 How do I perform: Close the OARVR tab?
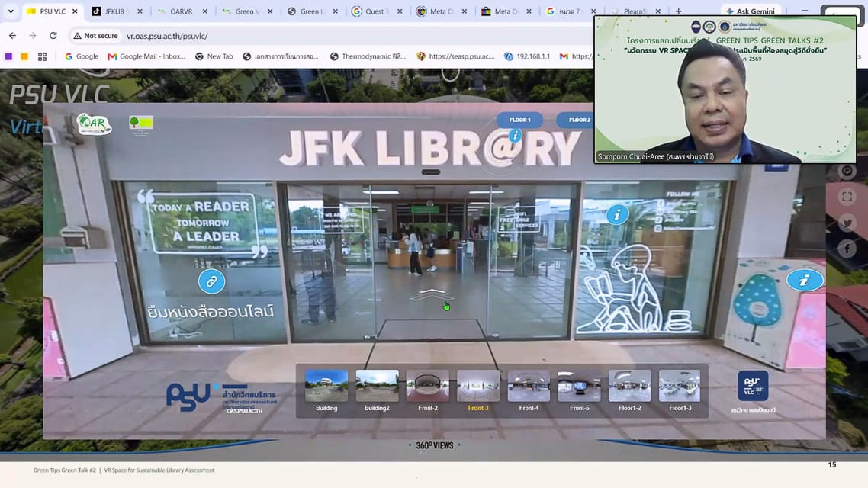[x=205, y=11]
